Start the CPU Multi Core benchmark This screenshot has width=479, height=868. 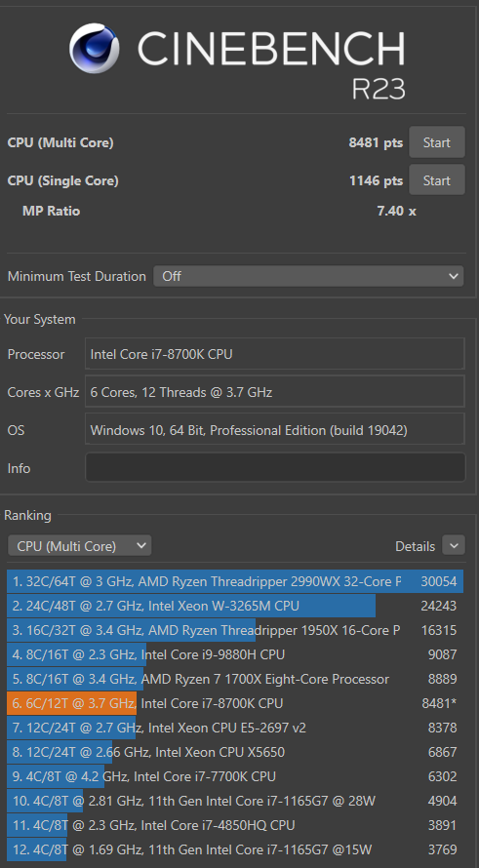coord(437,142)
